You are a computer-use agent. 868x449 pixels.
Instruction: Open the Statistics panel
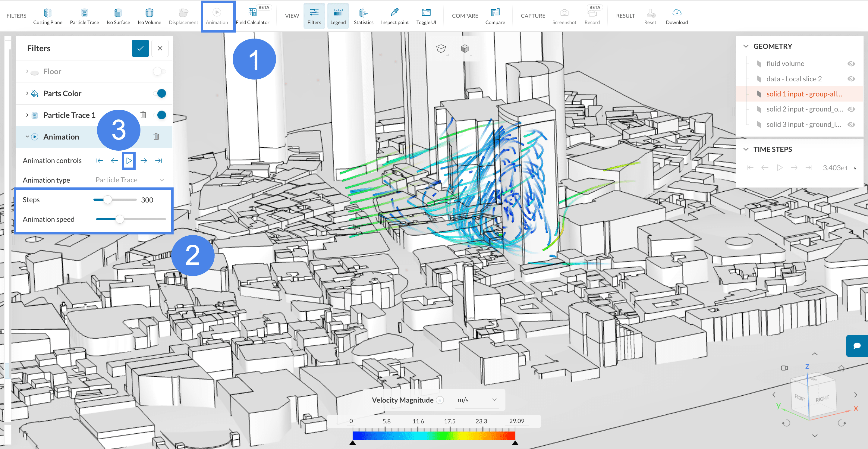click(363, 16)
